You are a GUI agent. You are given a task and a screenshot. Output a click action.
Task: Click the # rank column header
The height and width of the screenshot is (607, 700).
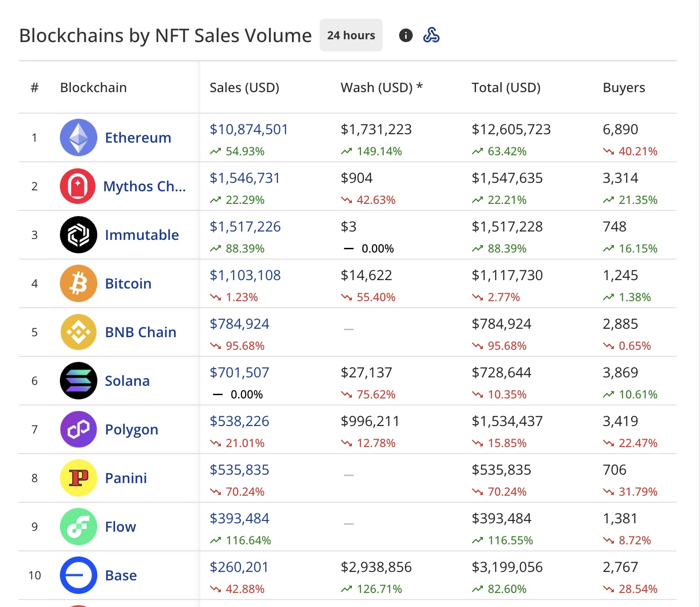35,87
